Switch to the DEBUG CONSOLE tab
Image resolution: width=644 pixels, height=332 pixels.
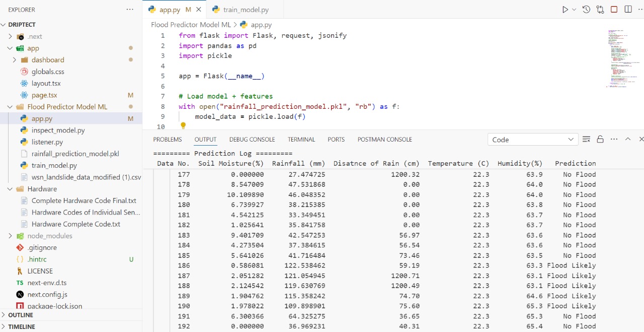coord(252,140)
